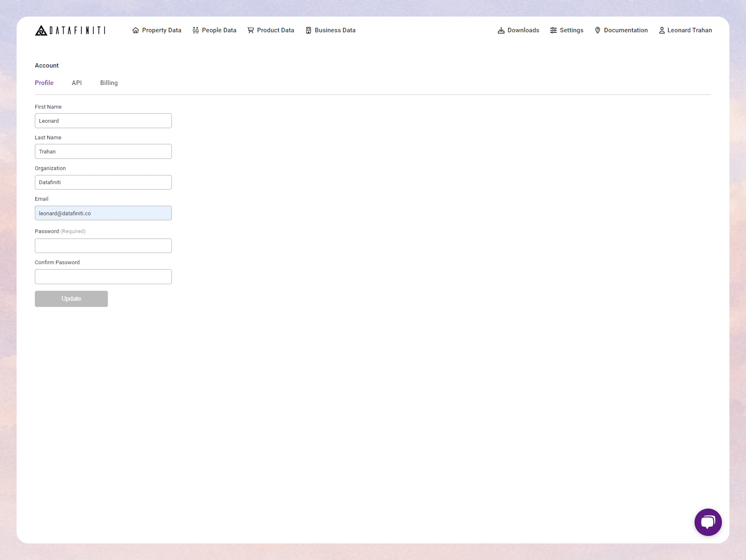Click the empty Password field
The height and width of the screenshot is (560, 746).
pos(103,246)
